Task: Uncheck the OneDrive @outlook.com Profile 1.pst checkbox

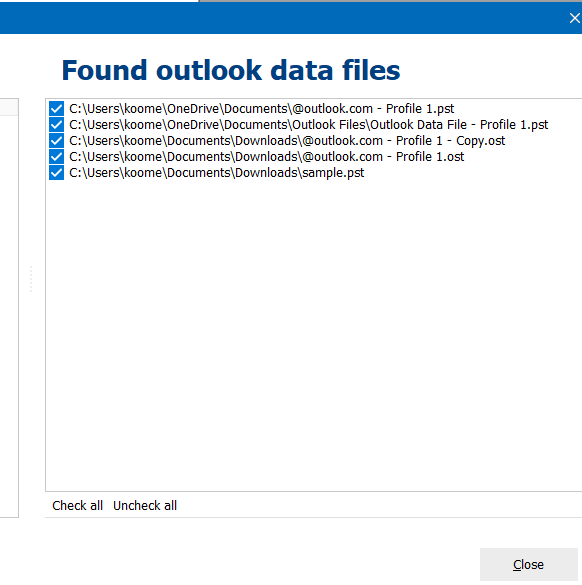Action: click(56, 109)
